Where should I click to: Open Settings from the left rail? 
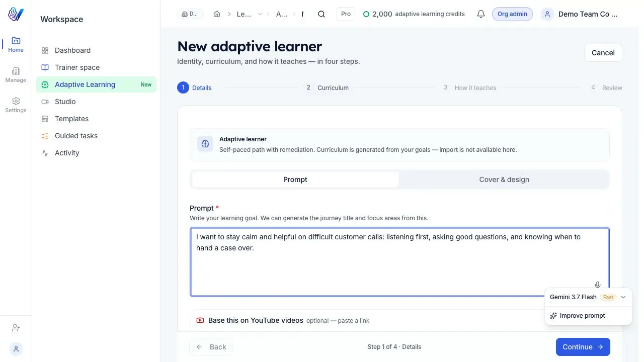click(16, 105)
